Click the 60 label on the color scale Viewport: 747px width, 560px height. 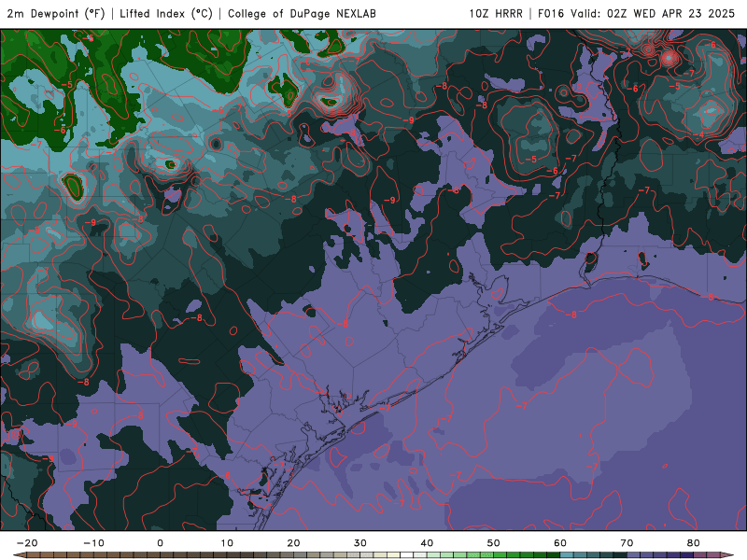560,543
